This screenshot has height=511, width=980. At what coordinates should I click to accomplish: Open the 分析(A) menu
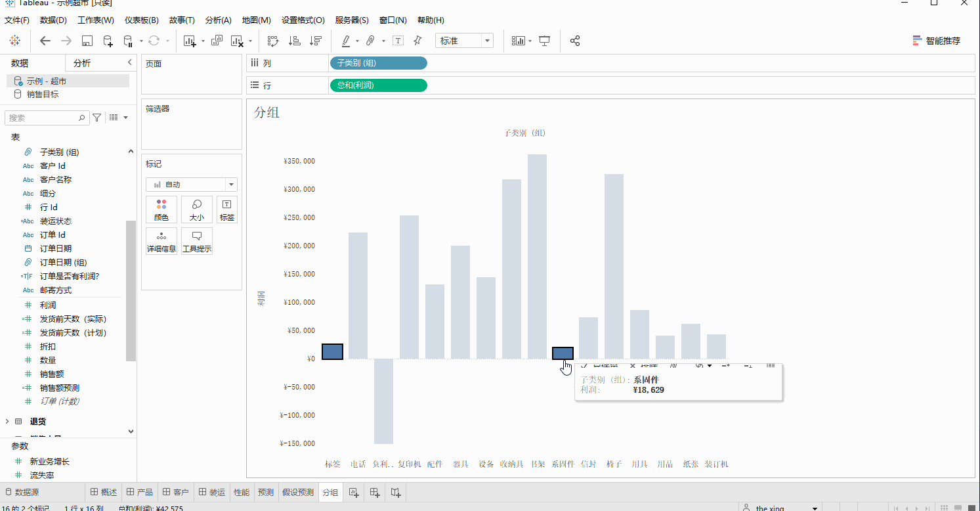[219, 20]
